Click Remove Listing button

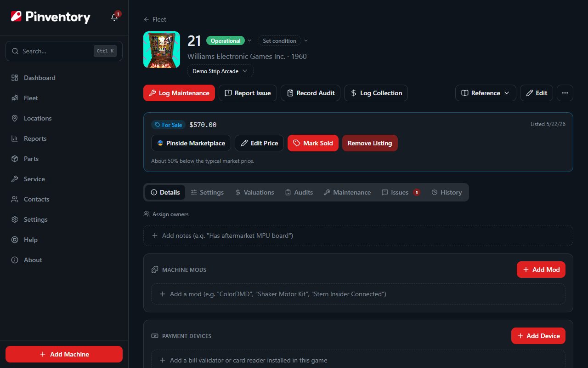pyautogui.click(x=370, y=143)
